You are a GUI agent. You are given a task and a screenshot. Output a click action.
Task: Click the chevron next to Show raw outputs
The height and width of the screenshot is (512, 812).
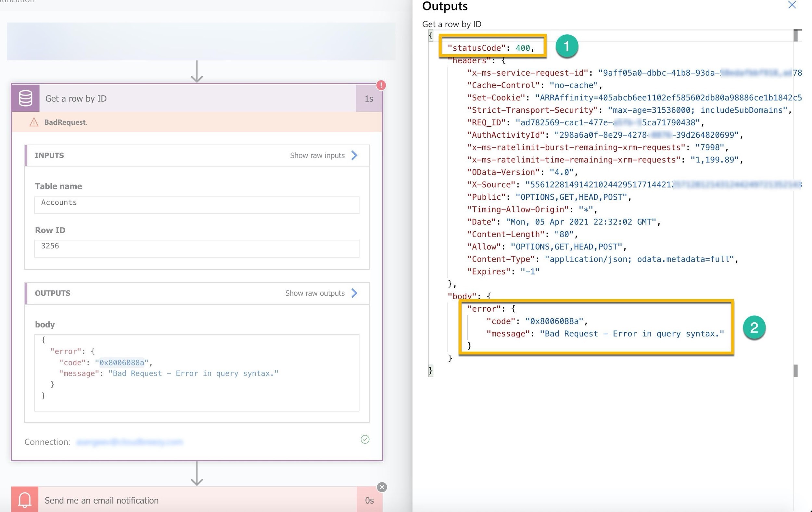click(x=354, y=293)
